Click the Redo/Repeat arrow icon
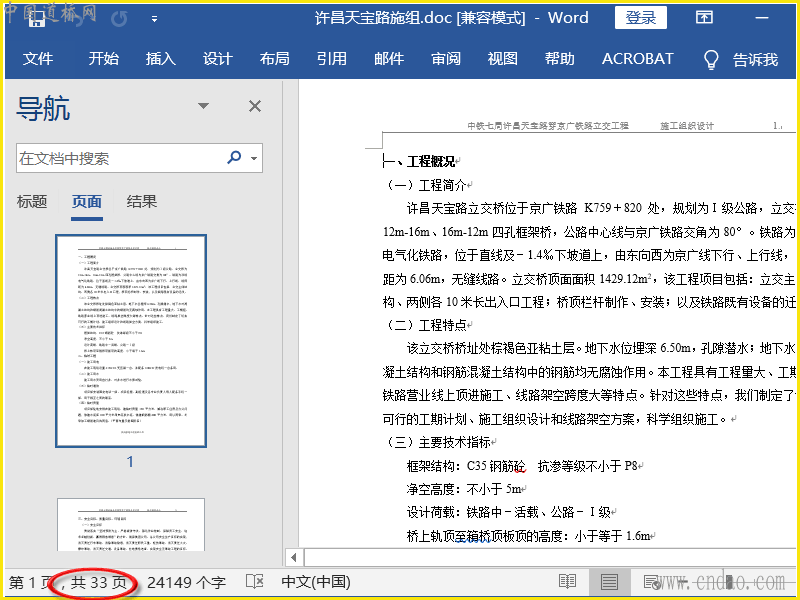 tap(119, 19)
